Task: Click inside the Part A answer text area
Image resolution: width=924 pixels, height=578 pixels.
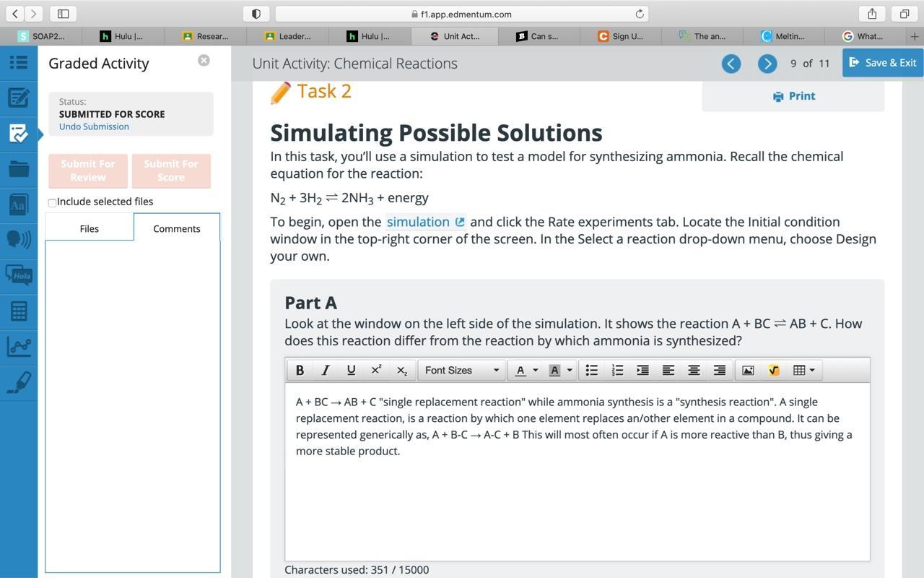Action: pos(577,472)
